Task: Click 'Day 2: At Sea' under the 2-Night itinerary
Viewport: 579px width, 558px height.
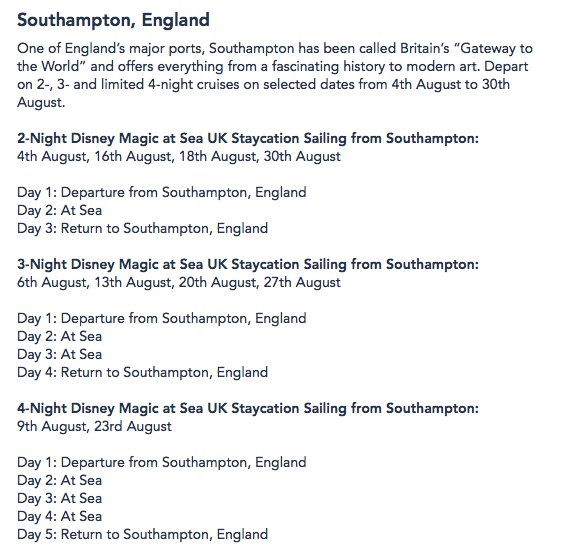Action: pyautogui.click(x=59, y=210)
